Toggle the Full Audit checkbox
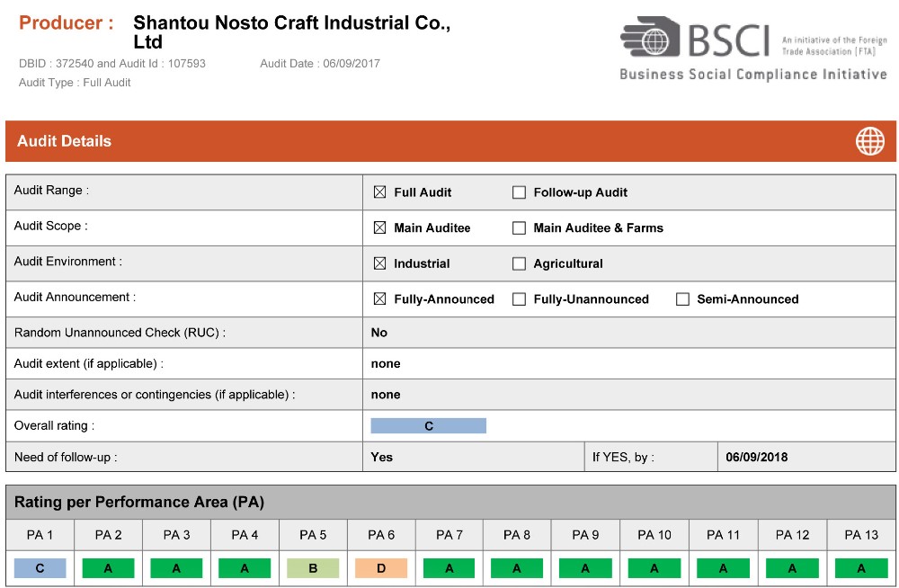 pos(379,192)
